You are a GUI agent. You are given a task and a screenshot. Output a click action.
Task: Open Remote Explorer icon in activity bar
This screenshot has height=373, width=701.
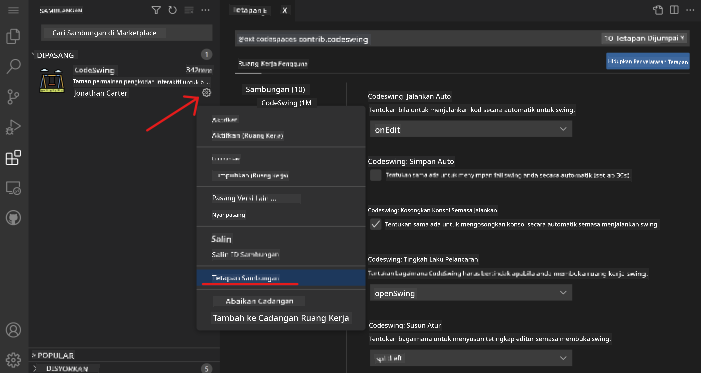click(13, 188)
